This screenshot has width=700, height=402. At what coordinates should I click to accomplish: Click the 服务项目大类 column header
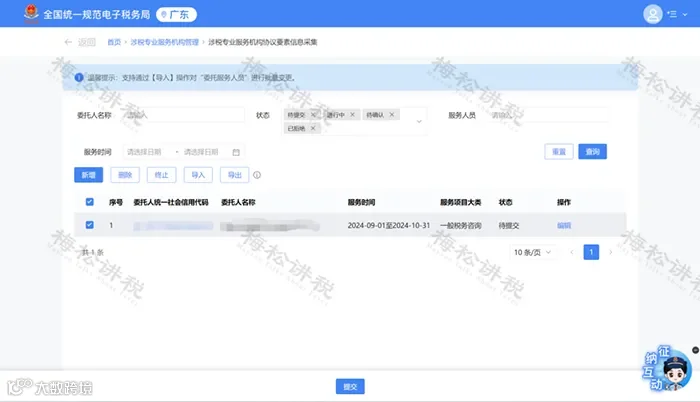461,202
